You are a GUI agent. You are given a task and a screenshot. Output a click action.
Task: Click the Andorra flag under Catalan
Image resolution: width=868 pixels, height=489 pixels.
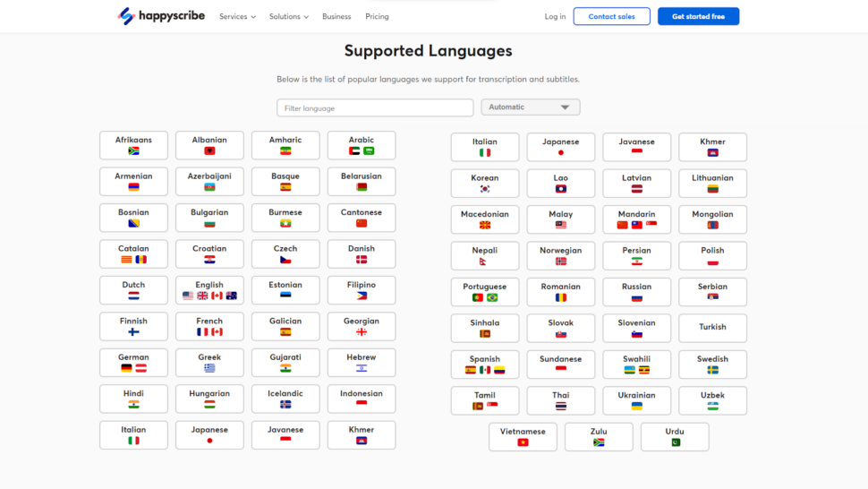pos(141,259)
